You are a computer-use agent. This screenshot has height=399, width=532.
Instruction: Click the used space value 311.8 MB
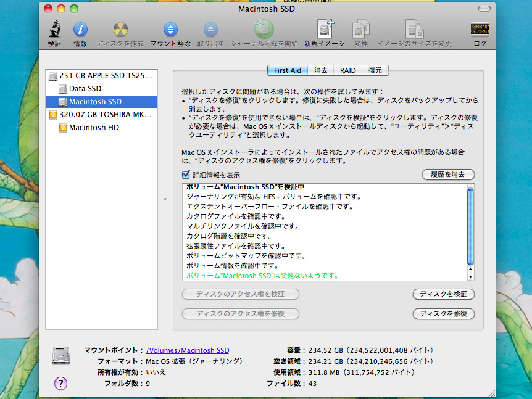point(361,372)
